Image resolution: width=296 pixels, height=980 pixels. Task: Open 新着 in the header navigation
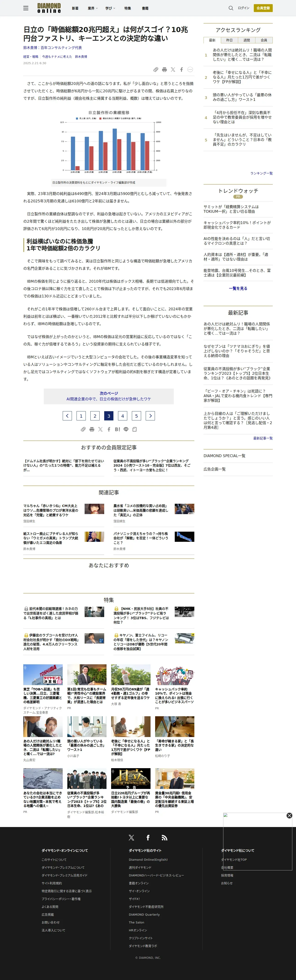(x=75, y=8)
